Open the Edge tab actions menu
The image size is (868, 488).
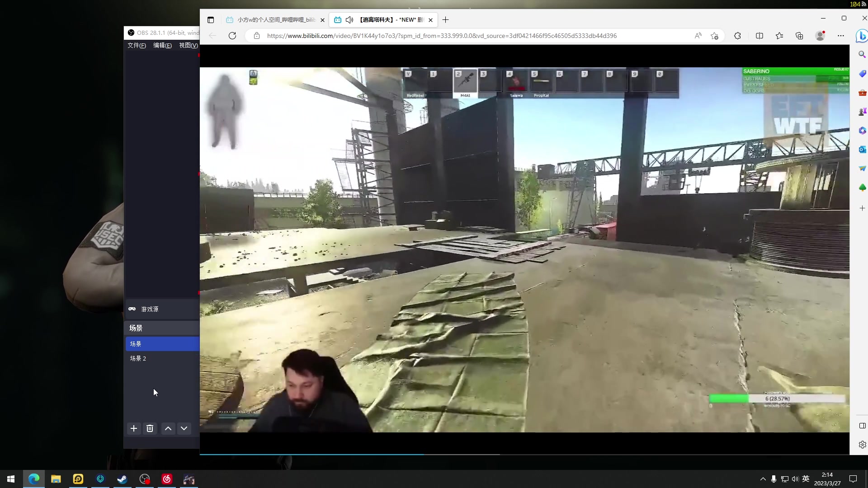point(211,20)
